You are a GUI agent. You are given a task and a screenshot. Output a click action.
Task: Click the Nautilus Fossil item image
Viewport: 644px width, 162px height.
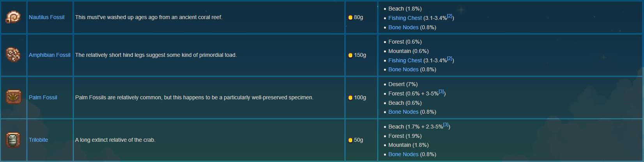[13, 17]
